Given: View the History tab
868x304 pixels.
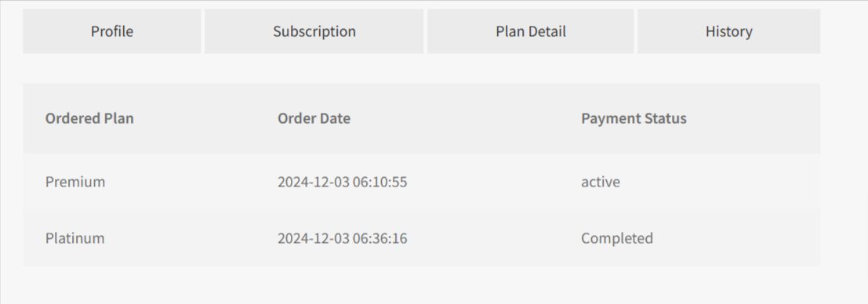Looking at the screenshot, I should 728,31.
